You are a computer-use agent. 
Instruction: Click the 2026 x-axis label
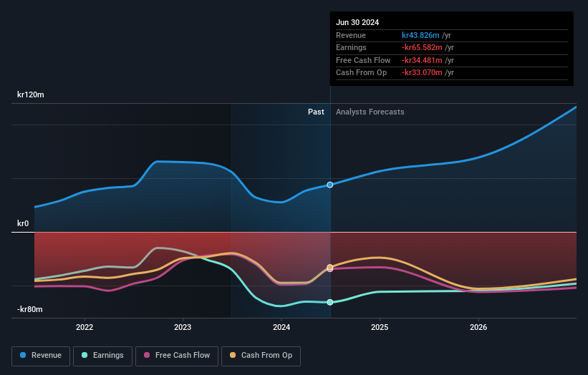point(478,327)
